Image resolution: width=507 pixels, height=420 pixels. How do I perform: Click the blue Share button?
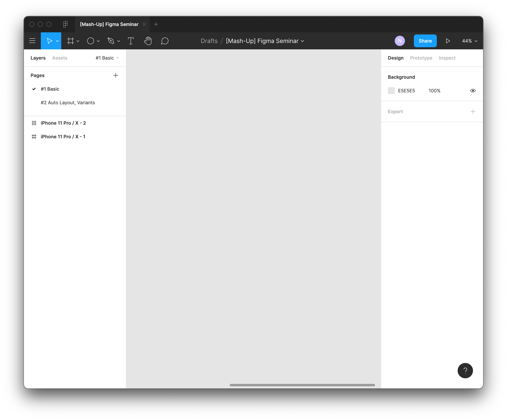425,41
